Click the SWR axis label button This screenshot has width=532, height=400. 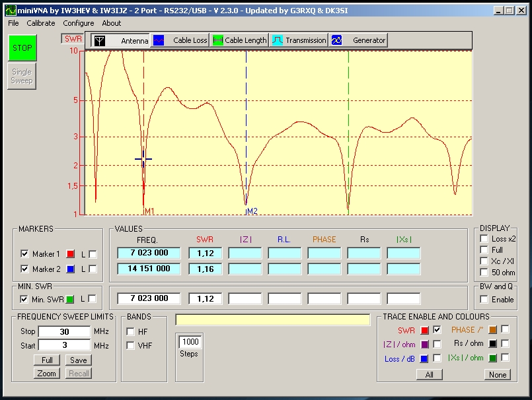(x=72, y=39)
